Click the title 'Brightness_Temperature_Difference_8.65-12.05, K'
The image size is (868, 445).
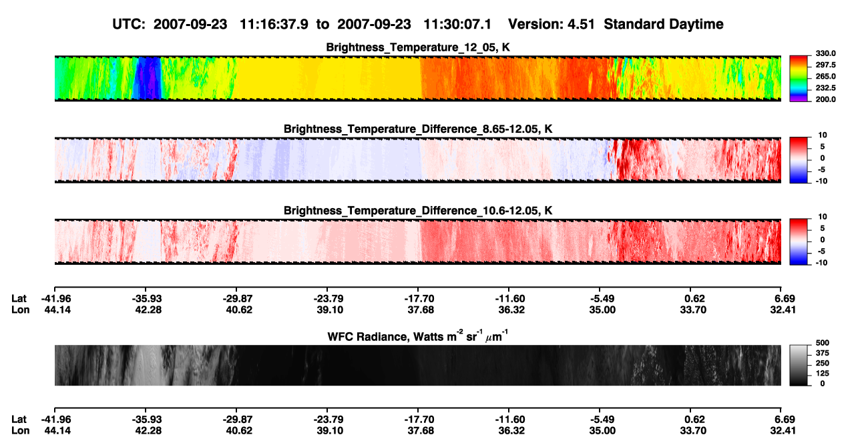418,129
